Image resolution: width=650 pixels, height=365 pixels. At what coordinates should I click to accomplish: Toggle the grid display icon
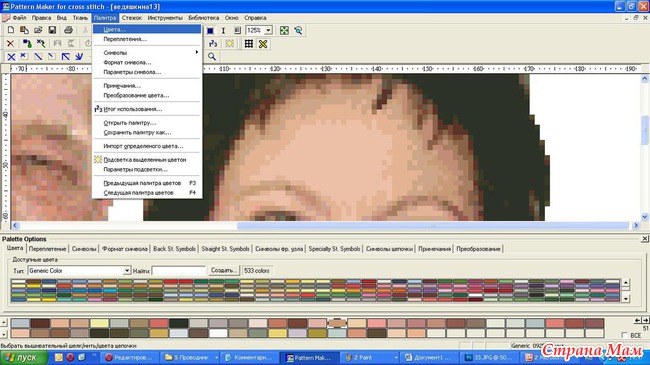(249, 44)
